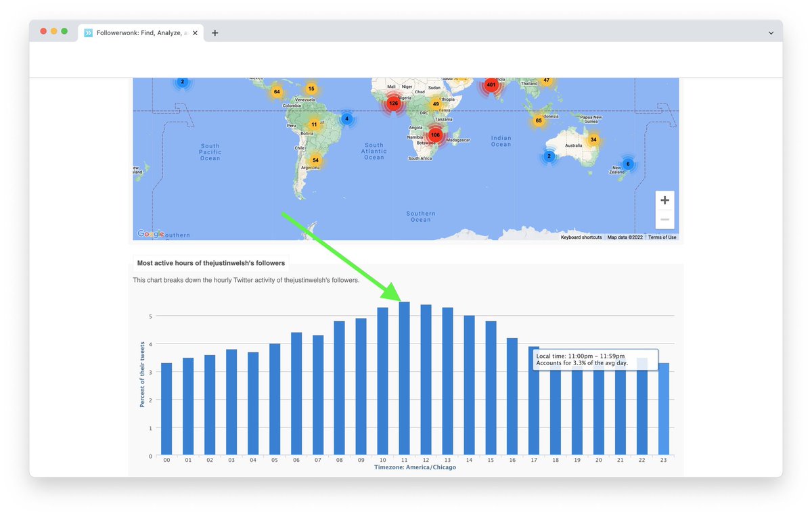Select the hour 09 bar
The image size is (812, 516).
pos(361,386)
